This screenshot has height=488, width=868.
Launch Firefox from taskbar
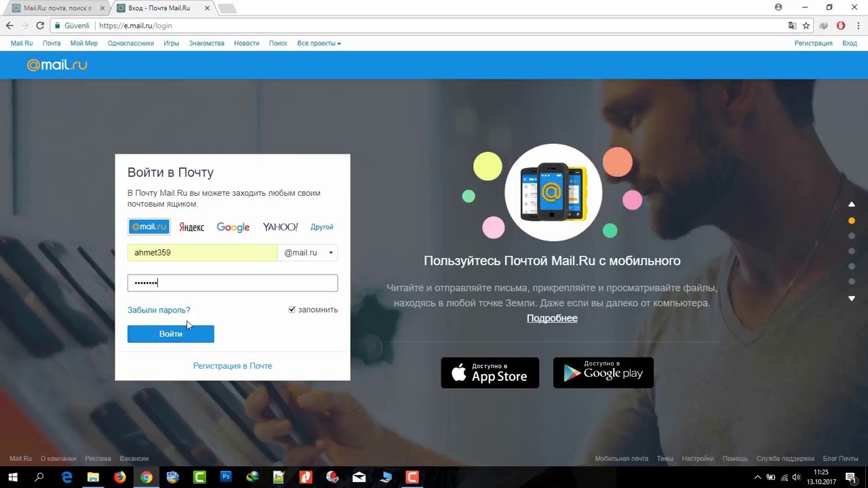[x=119, y=477]
